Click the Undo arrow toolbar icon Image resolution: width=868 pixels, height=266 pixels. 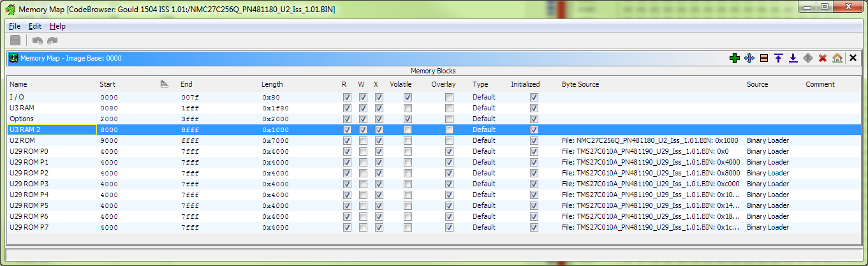pos(38,41)
